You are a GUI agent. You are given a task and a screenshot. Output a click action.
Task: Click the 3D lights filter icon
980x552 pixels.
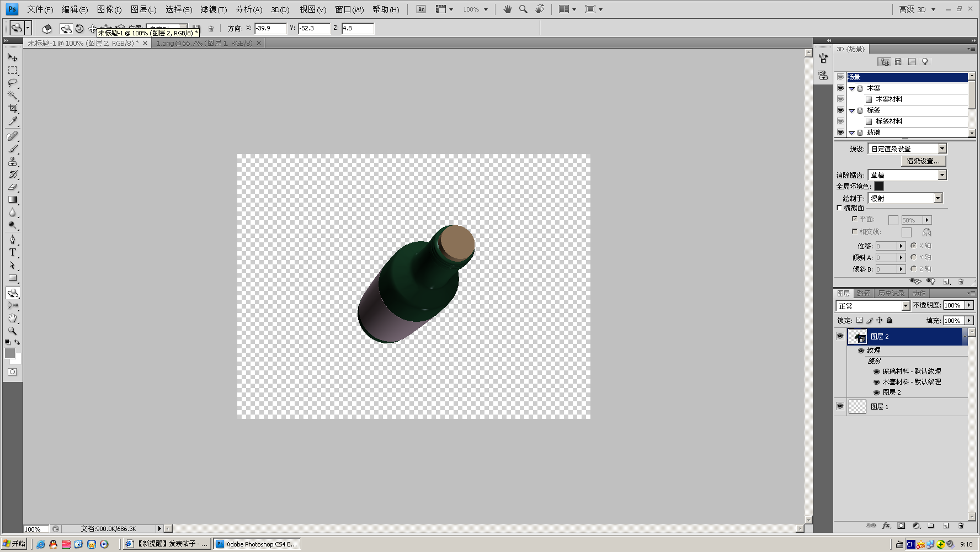click(x=925, y=62)
